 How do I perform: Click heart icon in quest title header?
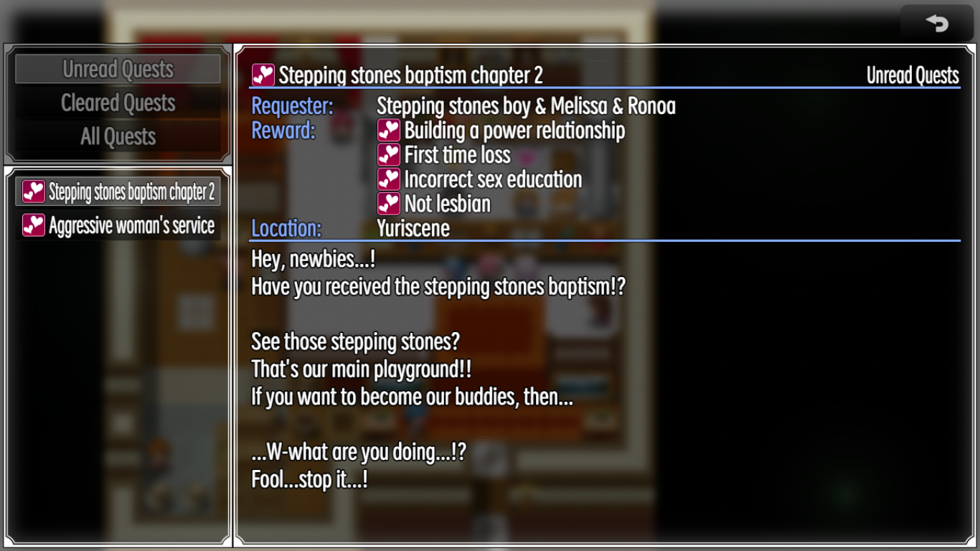pos(263,75)
